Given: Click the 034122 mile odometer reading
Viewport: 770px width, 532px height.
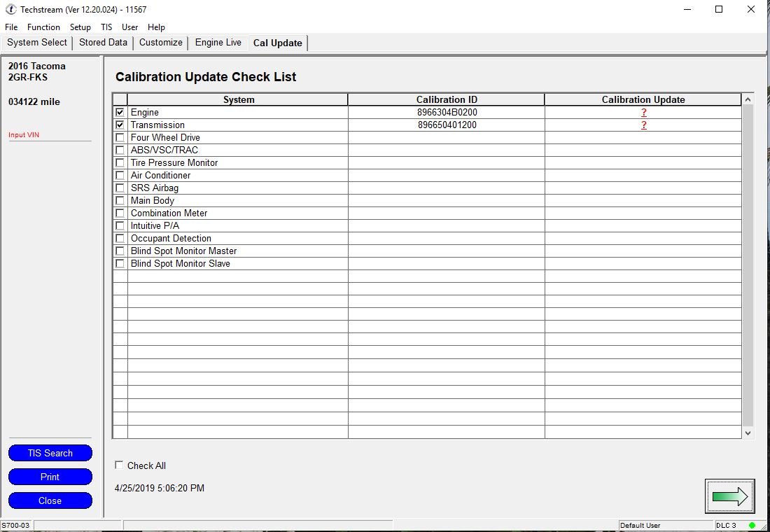Looking at the screenshot, I should point(34,101).
